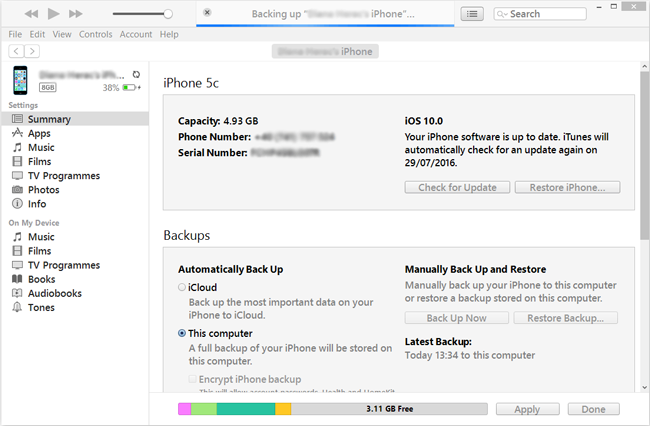
Task: Open Films under Settings
Action: tap(75, 162)
